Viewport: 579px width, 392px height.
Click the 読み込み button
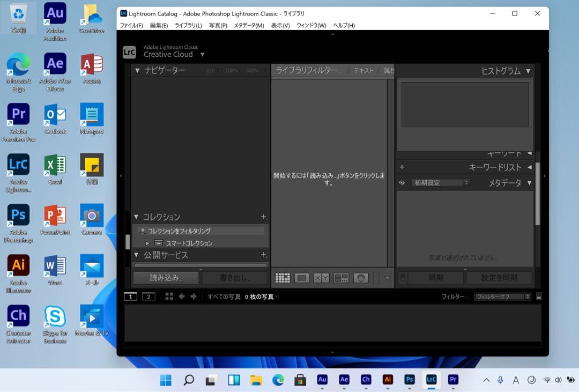click(x=166, y=277)
